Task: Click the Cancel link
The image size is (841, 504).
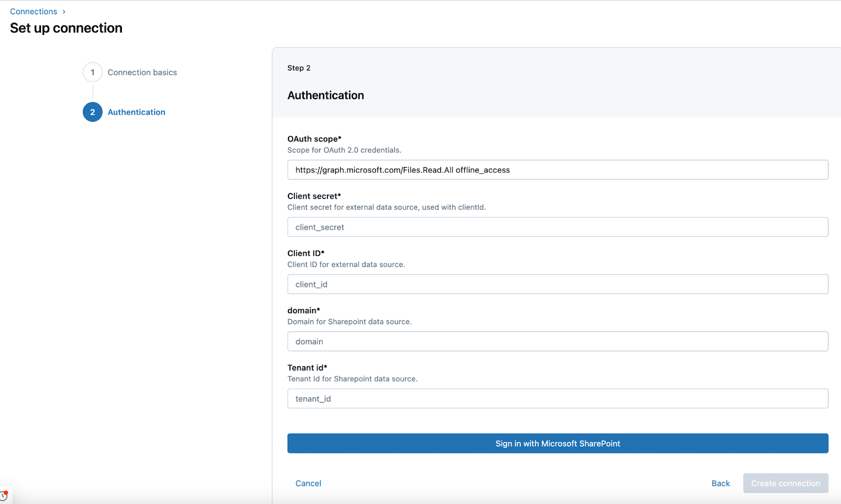Action: (308, 483)
